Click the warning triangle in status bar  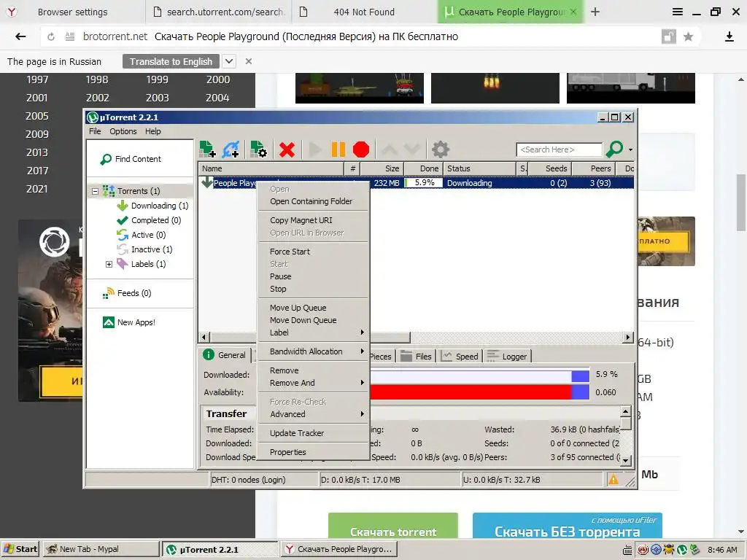(613, 480)
